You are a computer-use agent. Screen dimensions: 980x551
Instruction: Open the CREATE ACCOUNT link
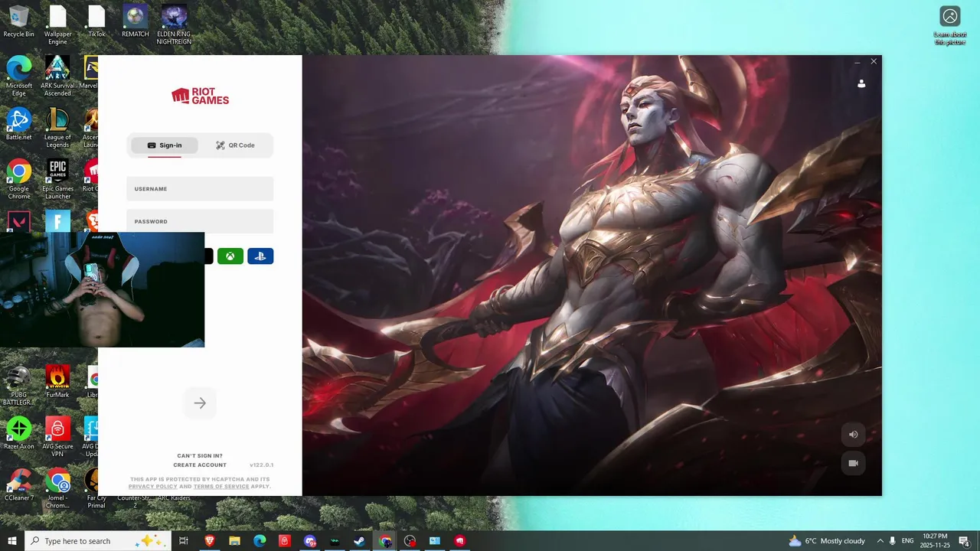(200, 465)
